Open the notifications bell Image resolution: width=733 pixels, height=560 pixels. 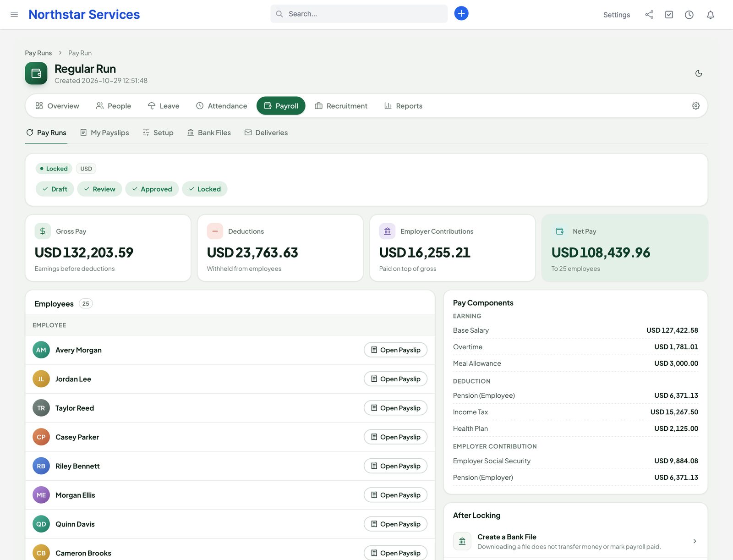pyautogui.click(x=710, y=15)
